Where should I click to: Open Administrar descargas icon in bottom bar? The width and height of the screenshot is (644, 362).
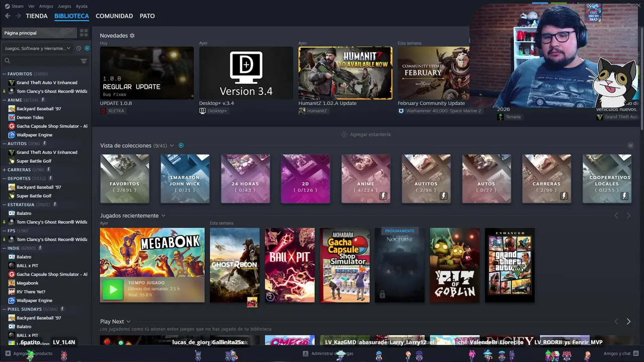(305, 353)
